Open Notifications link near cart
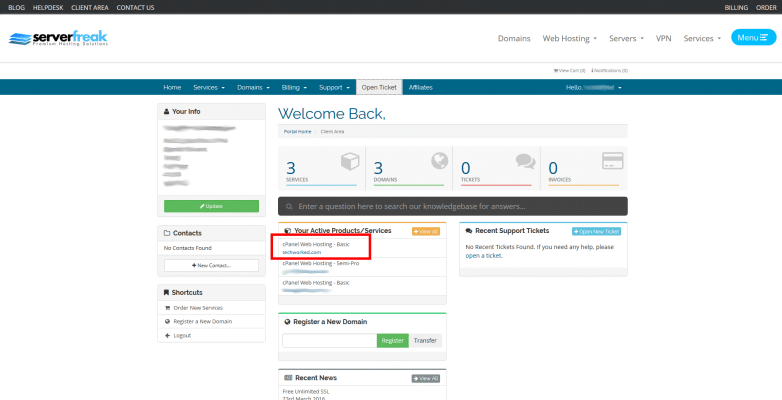Screen dimensions: 782x400 (609, 71)
